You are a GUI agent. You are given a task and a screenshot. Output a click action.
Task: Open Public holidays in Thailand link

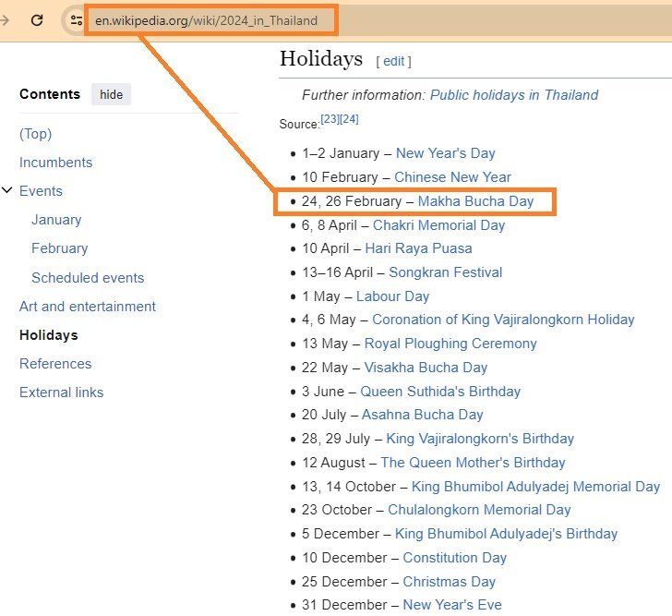tap(514, 95)
